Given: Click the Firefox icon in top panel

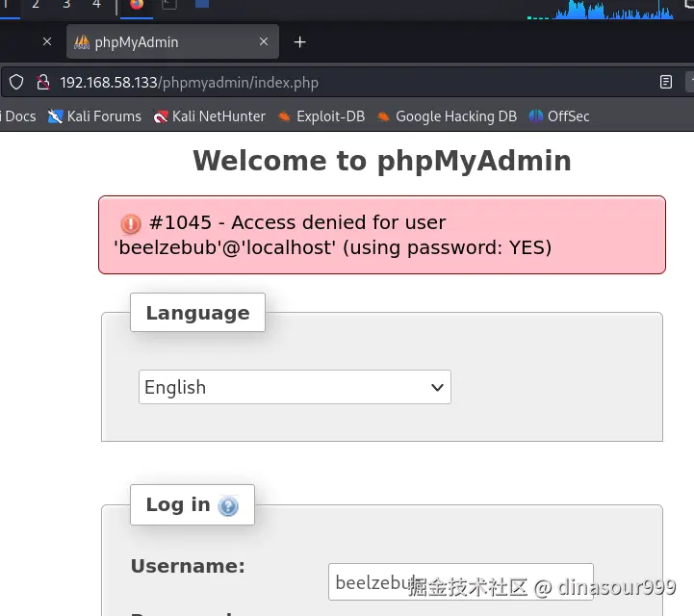Looking at the screenshot, I should (137, 5).
